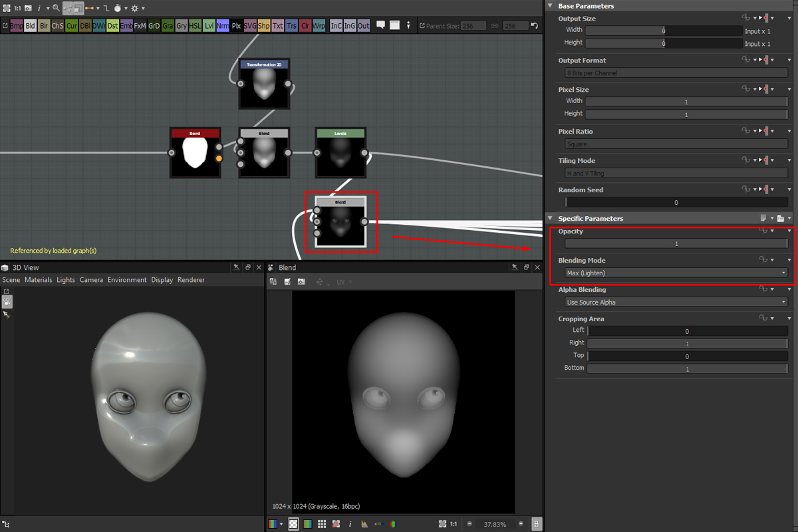
Task: Open the Renderer menu in 3D View
Action: [x=192, y=280]
